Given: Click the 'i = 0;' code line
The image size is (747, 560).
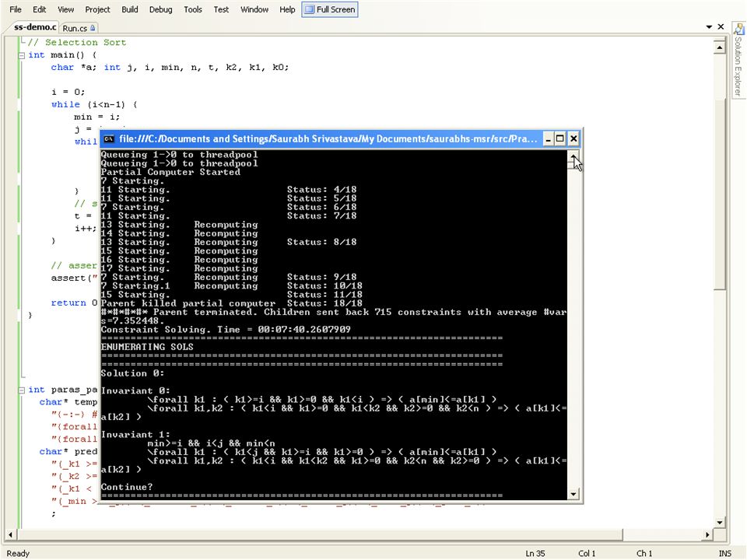Looking at the screenshot, I should [x=68, y=92].
